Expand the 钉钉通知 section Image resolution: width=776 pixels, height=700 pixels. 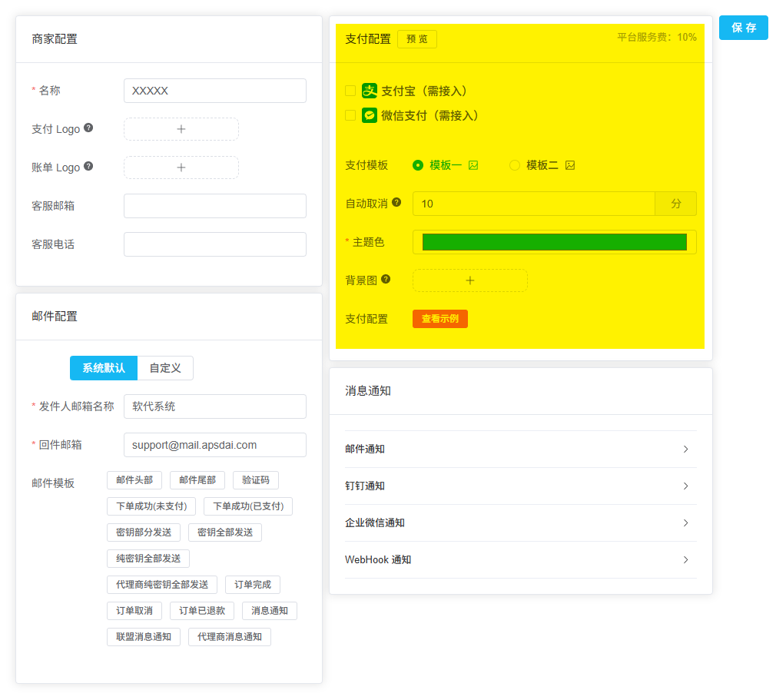[520, 484]
